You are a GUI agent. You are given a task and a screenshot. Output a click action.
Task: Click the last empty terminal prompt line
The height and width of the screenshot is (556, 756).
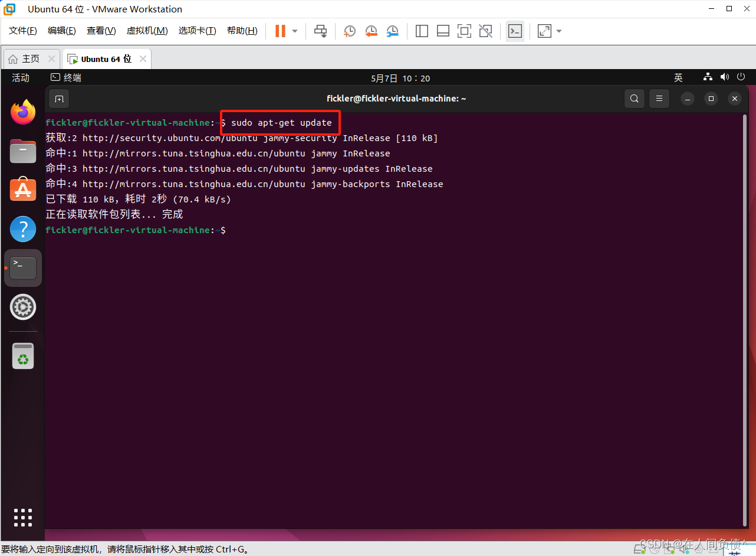136,230
